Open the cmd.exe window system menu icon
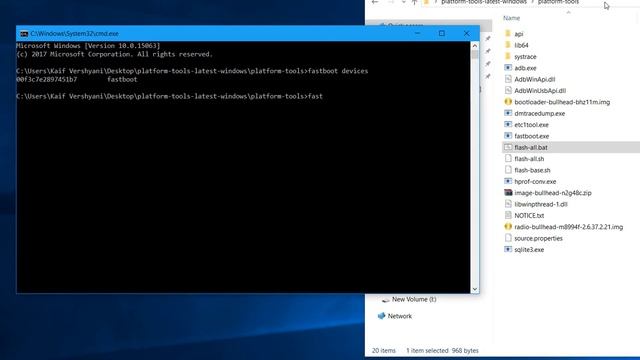This screenshot has width=640, height=360. [24, 33]
